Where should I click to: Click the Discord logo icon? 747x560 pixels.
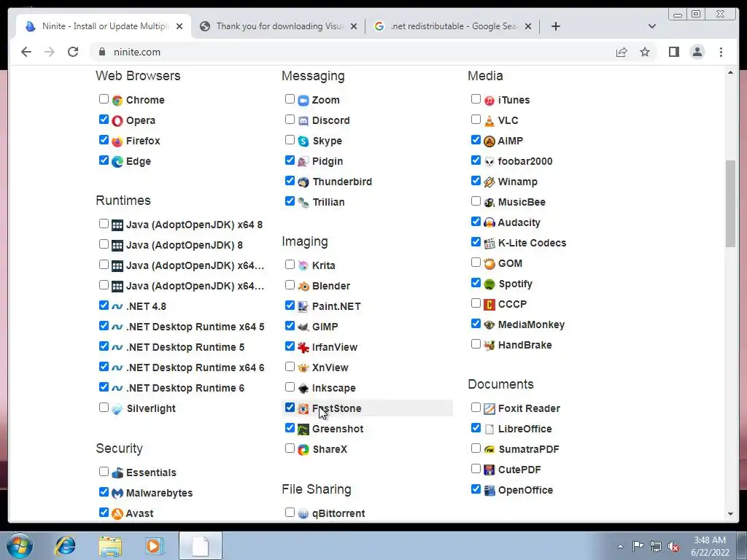(x=303, y=121)
